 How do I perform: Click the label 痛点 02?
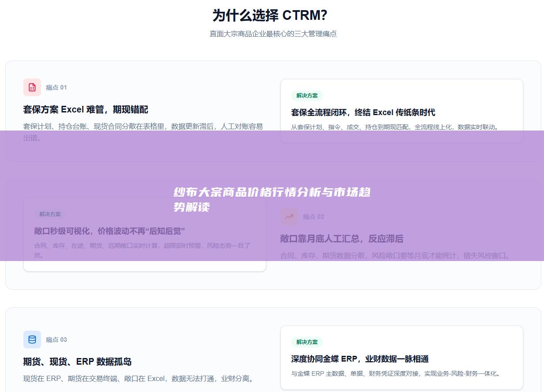313,217
